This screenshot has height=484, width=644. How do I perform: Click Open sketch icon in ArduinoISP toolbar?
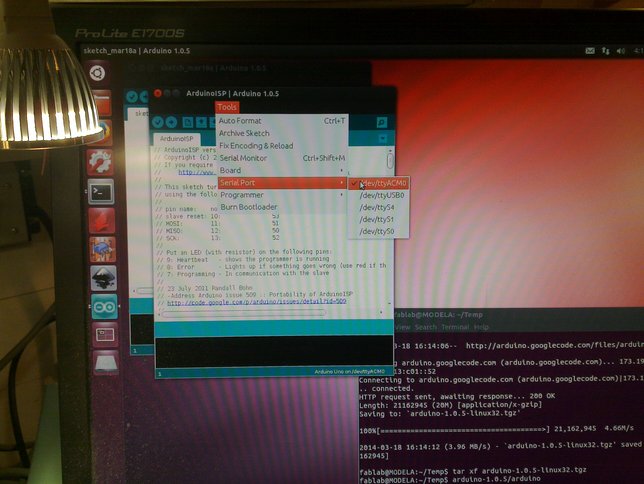[201, 122]
